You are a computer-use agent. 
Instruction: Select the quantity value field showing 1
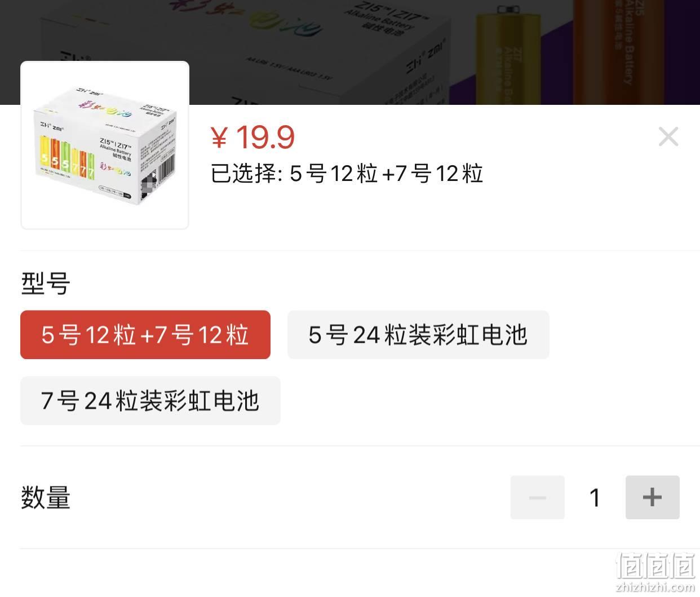click(x=595, y=497)
